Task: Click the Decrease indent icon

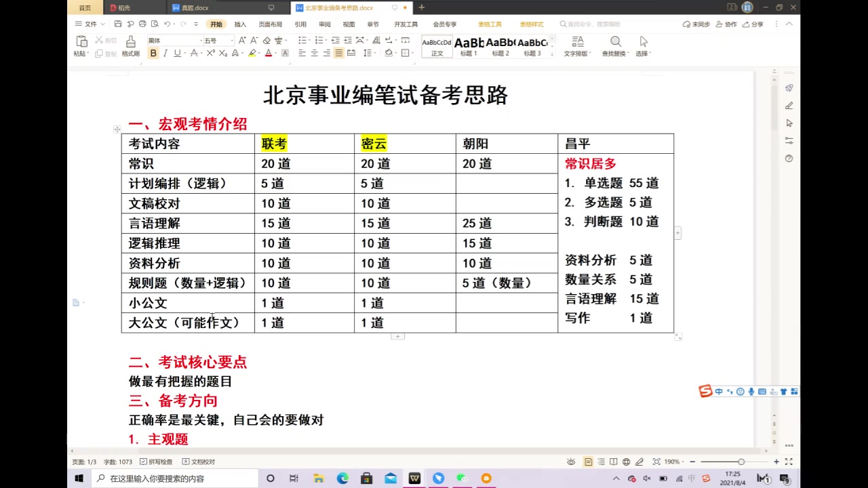Action: coord(335,41)
